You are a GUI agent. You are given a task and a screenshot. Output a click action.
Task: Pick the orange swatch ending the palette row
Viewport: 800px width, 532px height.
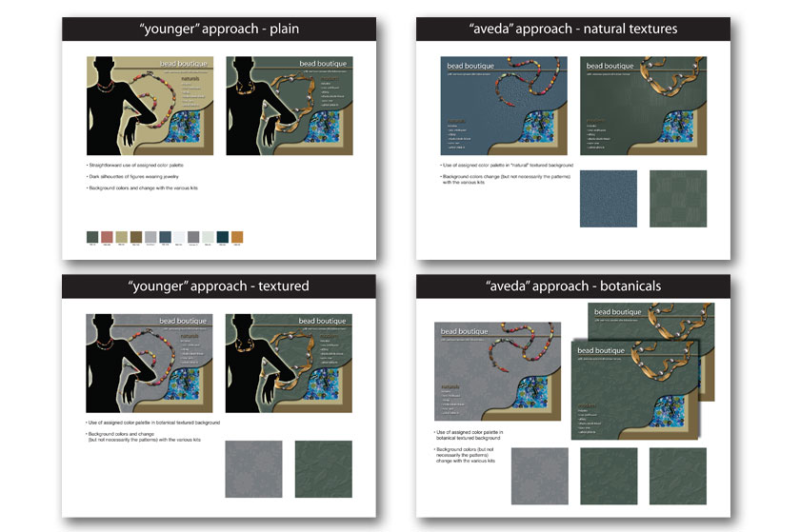pos(237,236)
